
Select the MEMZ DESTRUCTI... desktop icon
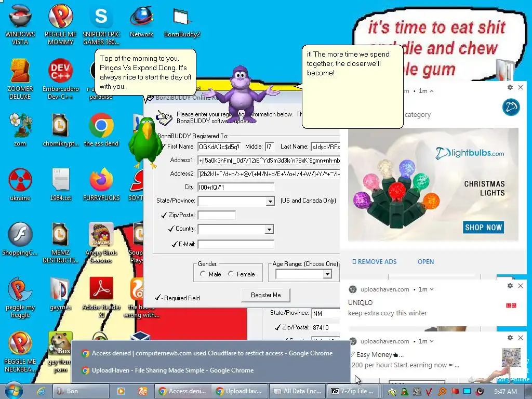point(60,243)
